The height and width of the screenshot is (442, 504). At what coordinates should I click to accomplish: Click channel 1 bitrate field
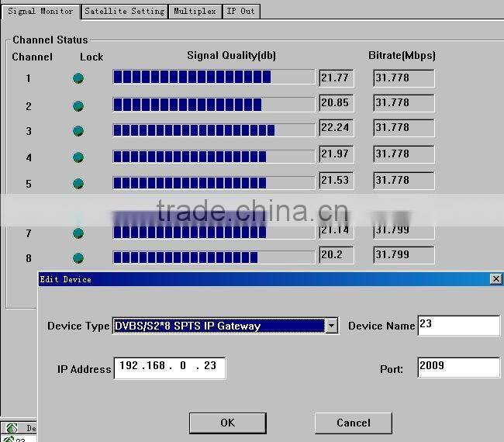click(x=404, y=78)
